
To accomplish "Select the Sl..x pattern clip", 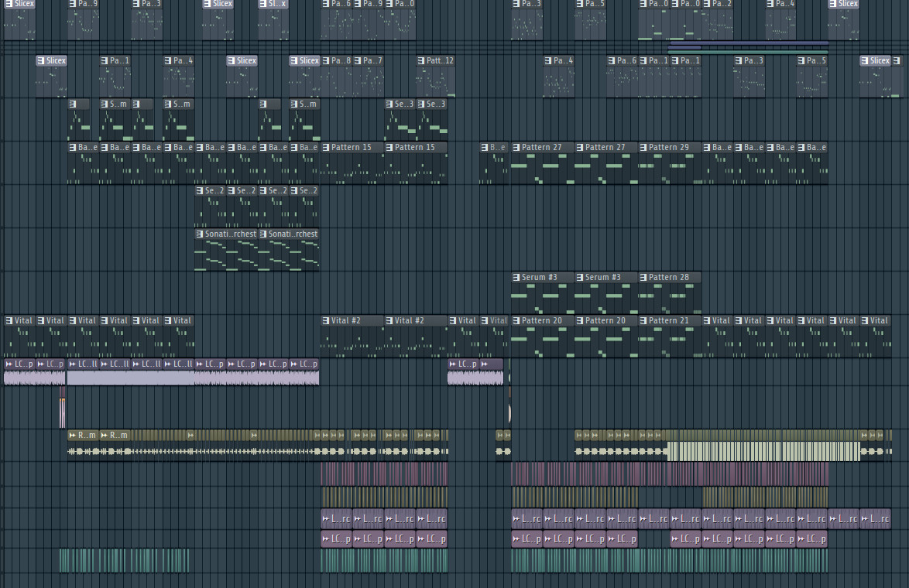I will coord(273,19).
